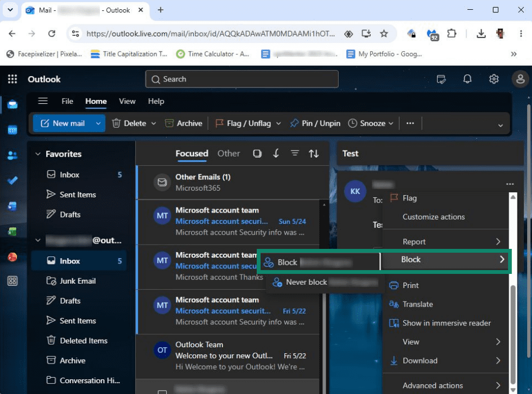
Task: Open the Excel app in left rail
Action: click(12, 232)
